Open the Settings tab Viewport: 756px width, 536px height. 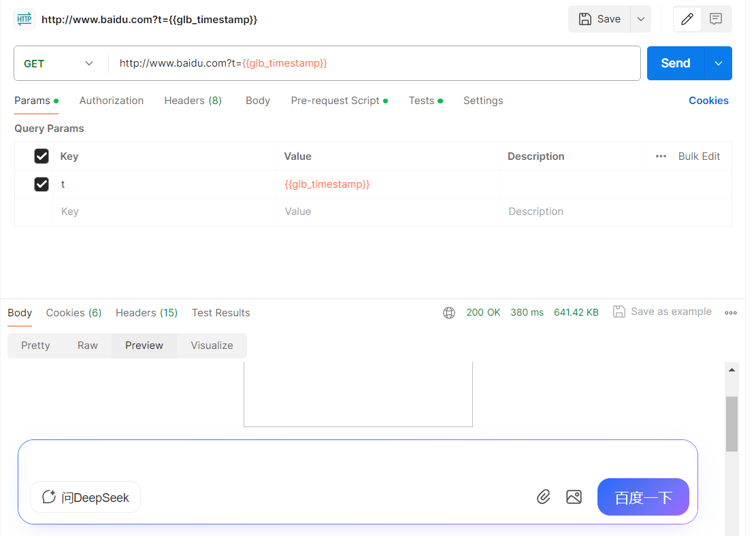pyautogui.click(x=483, y=101)
